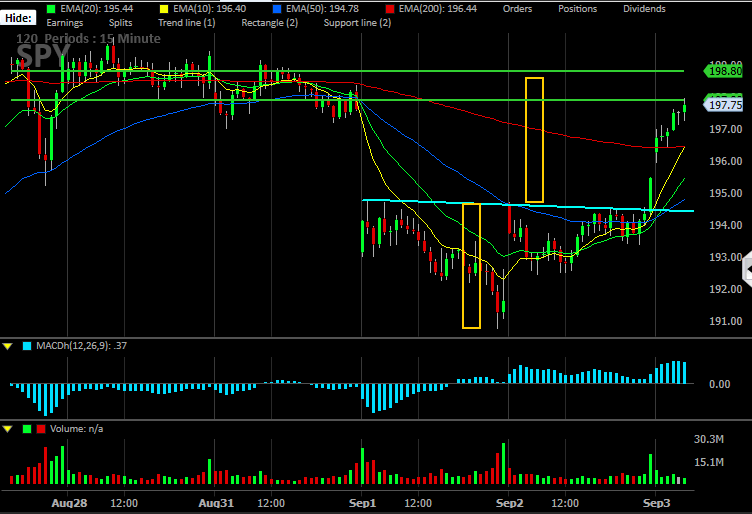Image resolution: width=752 pixels, height=514 pixels.
Task: Hide the EMA(20): 195.44 indicator
Action: pyautogui.click(x=96, y=9)
